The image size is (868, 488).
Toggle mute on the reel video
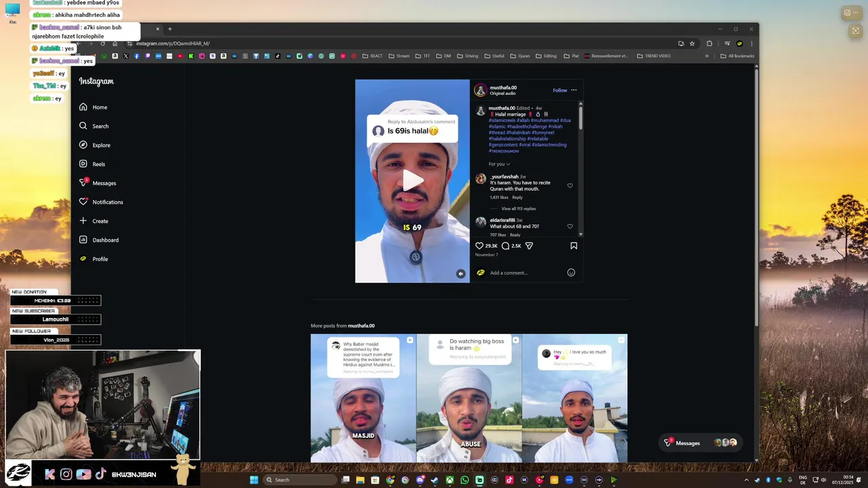[x=460, y=274]
